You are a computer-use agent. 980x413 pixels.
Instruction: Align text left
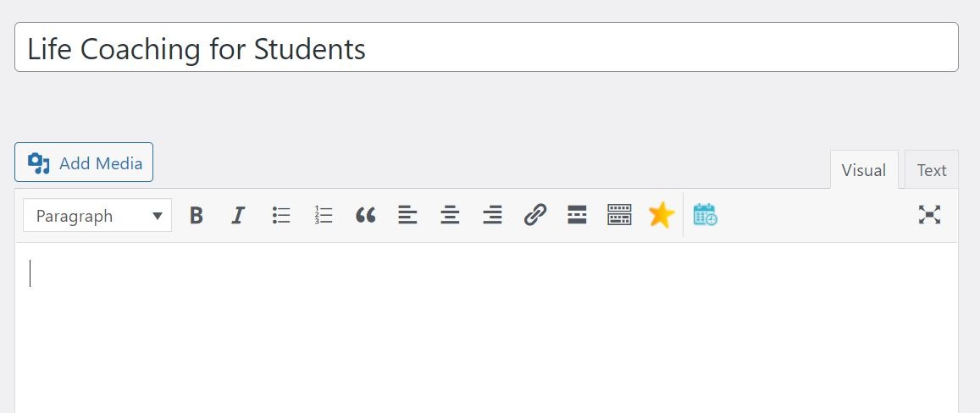point(407,216)
